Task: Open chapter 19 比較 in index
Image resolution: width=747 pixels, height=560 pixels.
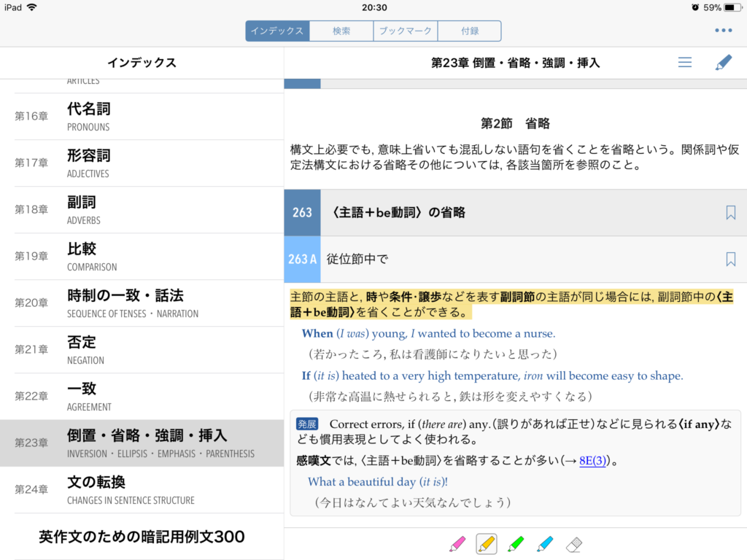Action: click(142, 257)
